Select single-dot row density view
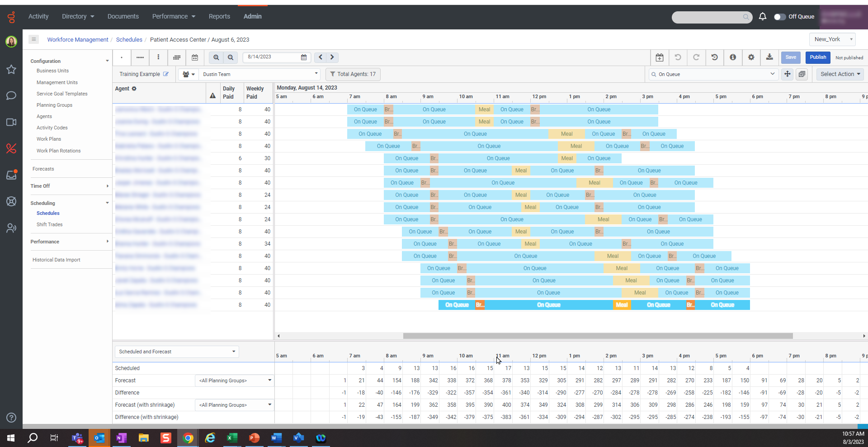Image resolution: width=868 pixels, height=447 pixels. (x=122, y=57)
